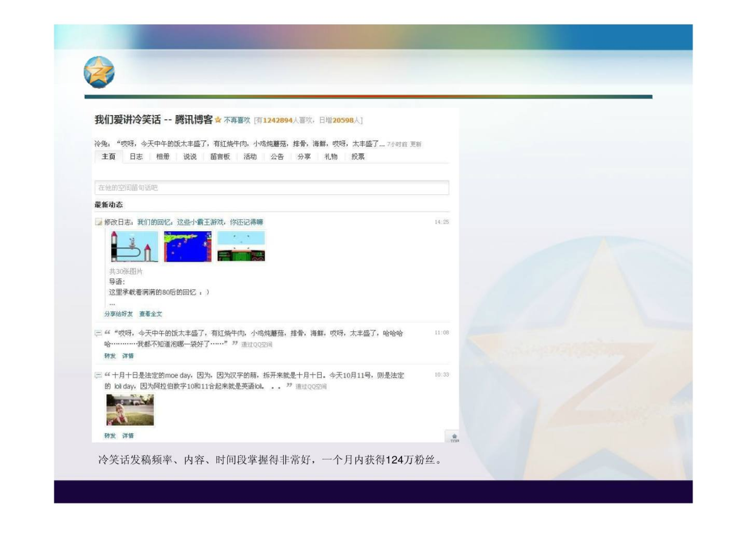Click the 分享给好友 link

click(x=118, y=314)
